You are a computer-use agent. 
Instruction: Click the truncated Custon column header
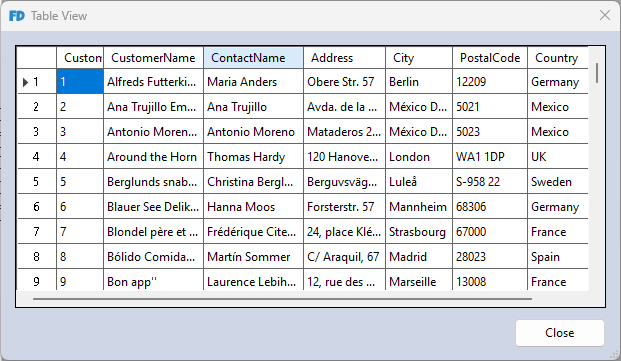point(80,58)
